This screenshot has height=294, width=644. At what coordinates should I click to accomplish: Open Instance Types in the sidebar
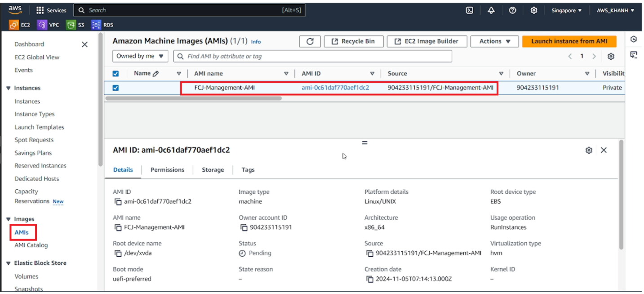coord(35,114)
